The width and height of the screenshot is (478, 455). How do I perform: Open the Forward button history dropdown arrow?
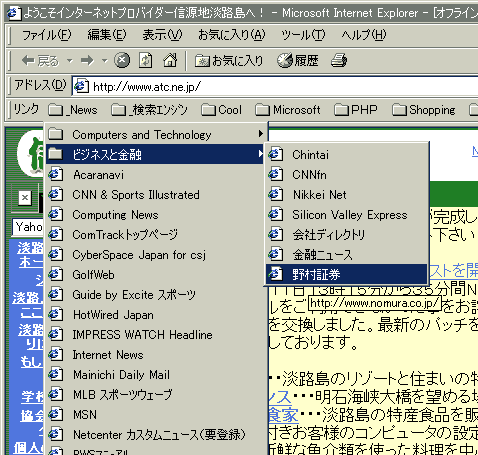pyautogui.click(x=105, y=61)
